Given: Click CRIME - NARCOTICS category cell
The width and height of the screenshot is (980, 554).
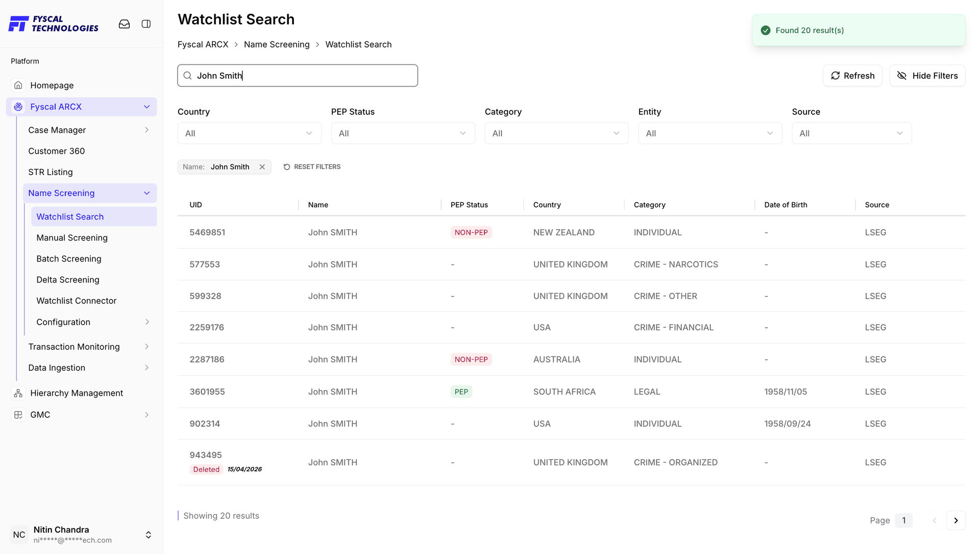Looking at the screenshot, I should click(x=676, y=264).
